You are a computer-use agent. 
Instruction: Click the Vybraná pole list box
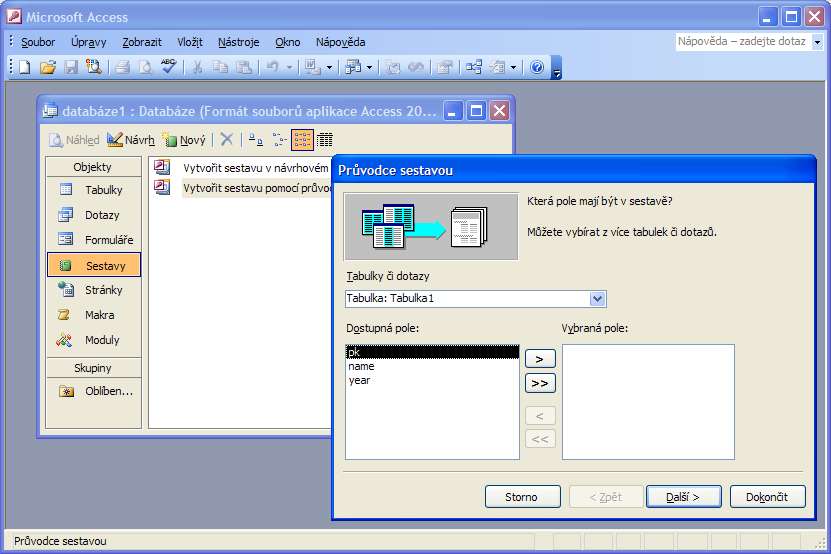(648, 402)
